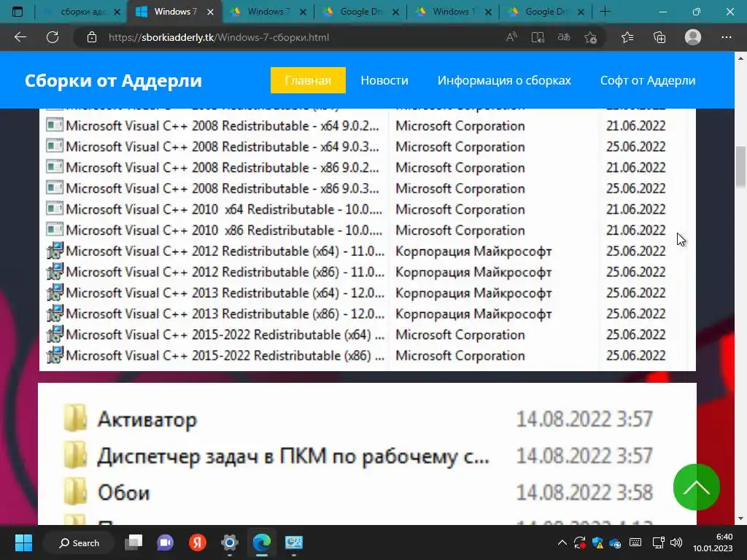Viewport: 747px width, 560px height.
Task: Open Collections icon in toolbar
Action: (x=659, y=37)
